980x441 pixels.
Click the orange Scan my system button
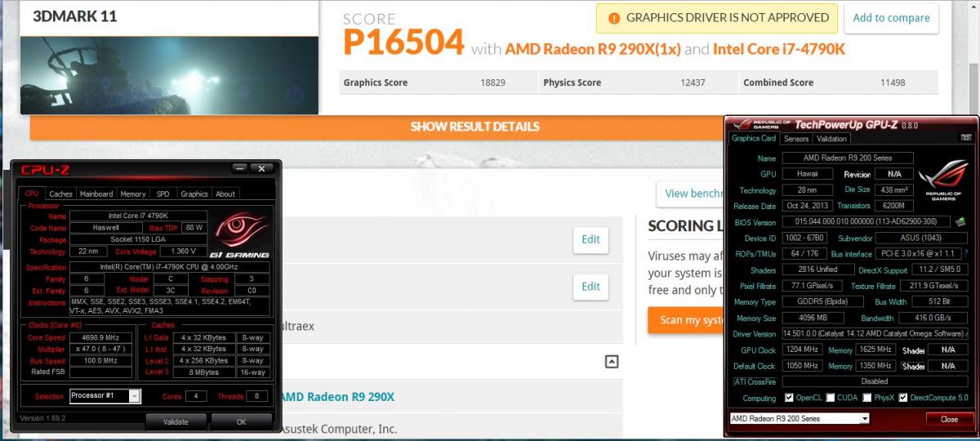coord(686,320)
